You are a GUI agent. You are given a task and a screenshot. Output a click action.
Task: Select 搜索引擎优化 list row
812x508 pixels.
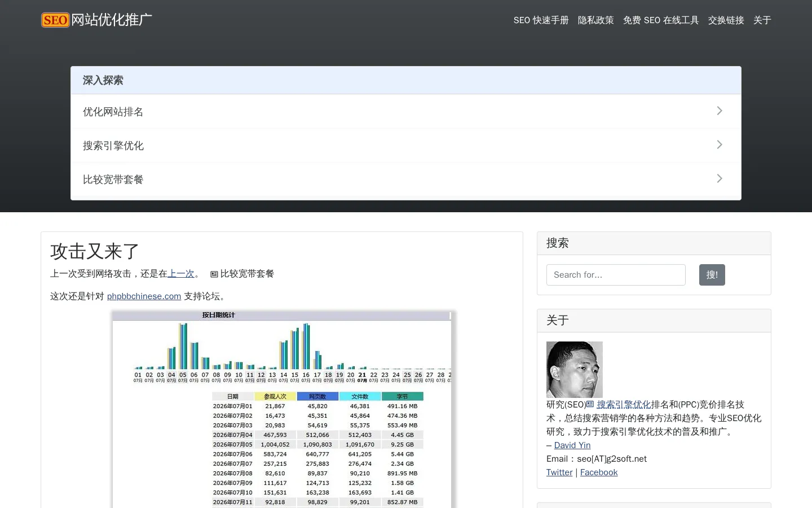point(406,145)
